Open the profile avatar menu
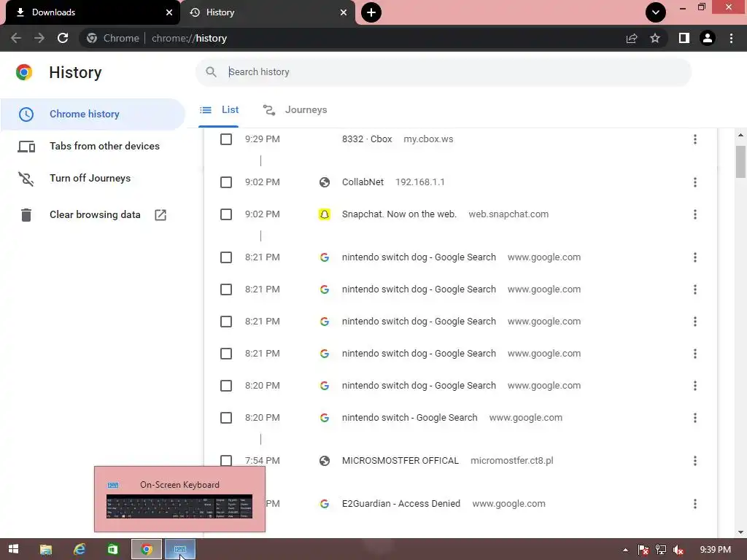The image size is (747, 560). pyautogui.click(x=708, y=38)
